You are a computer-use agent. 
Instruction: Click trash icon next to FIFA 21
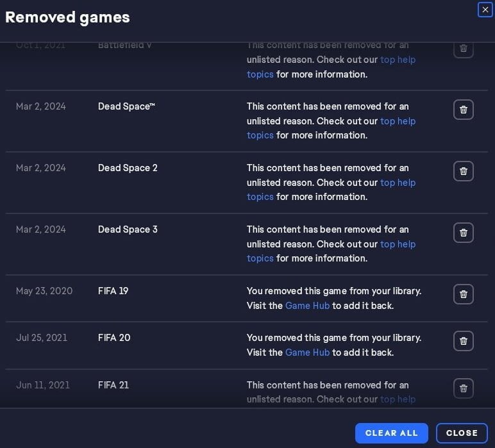point(463,388)
